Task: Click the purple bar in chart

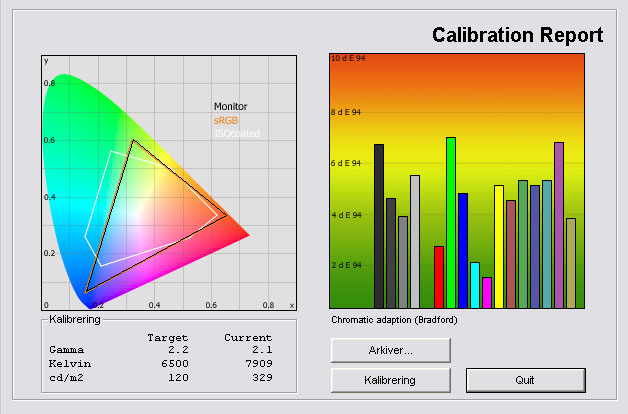Action: [559, 225]
